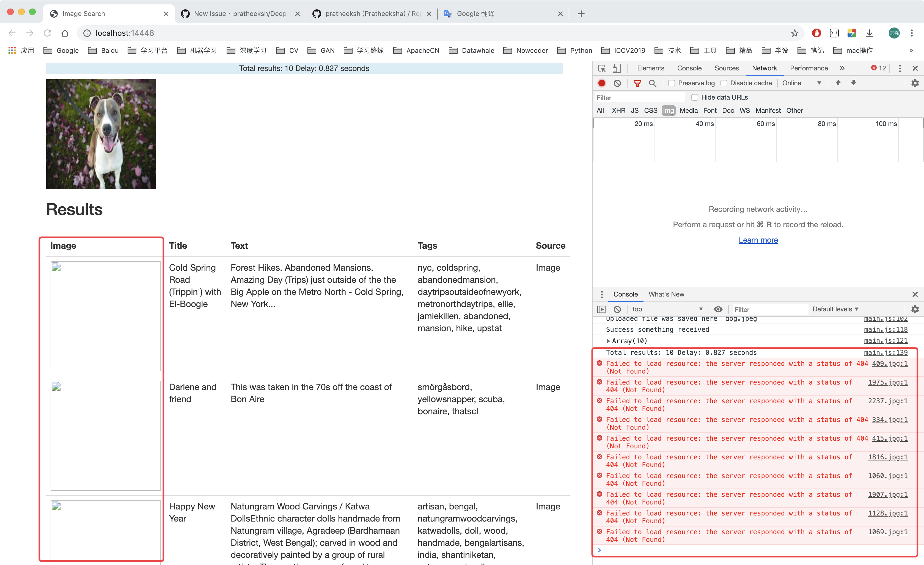Expand the Array(10) console entry
The height and width of the screenshot is (565, 924).
tap(608, 341)
